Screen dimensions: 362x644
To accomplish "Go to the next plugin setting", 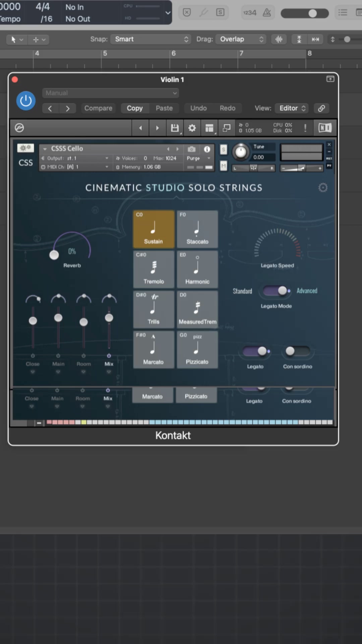I will pyautogui.click(x=68, y=108).
